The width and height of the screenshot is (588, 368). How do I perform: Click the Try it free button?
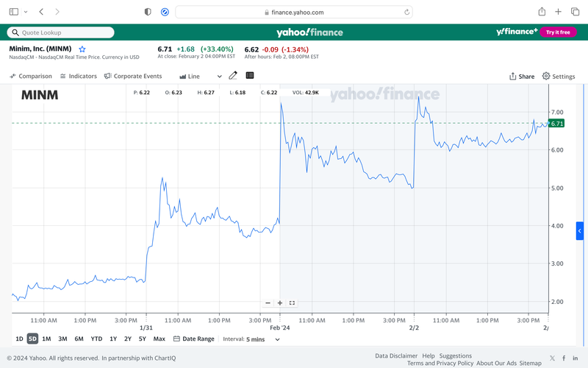coord(558,32)
